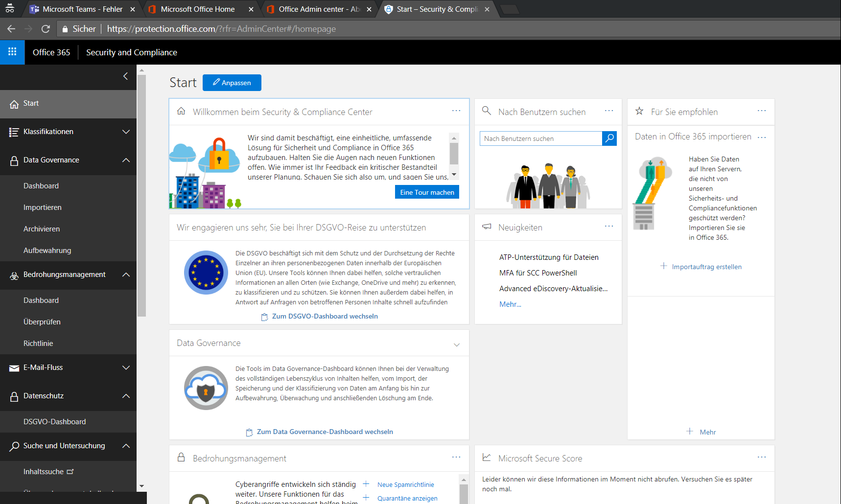Open the Office 365 app launcher waffle
841x504 pixels.
pyautogui.click(x=12, y=52)
